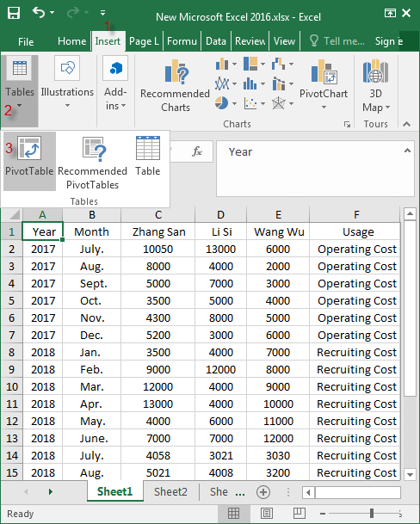
Task: Click the Recruiting Cost cell in row 15
Action: (355, 473)
